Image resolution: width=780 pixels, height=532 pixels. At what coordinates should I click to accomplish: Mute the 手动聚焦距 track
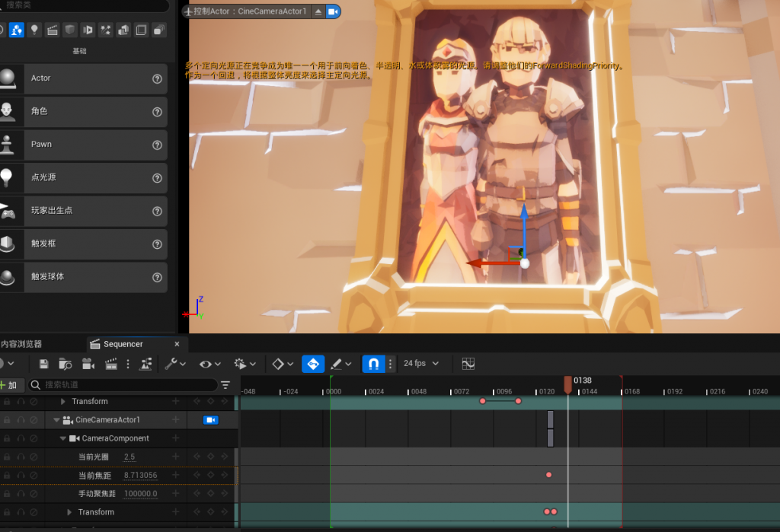pyautogui.click(x=34, y=494)
